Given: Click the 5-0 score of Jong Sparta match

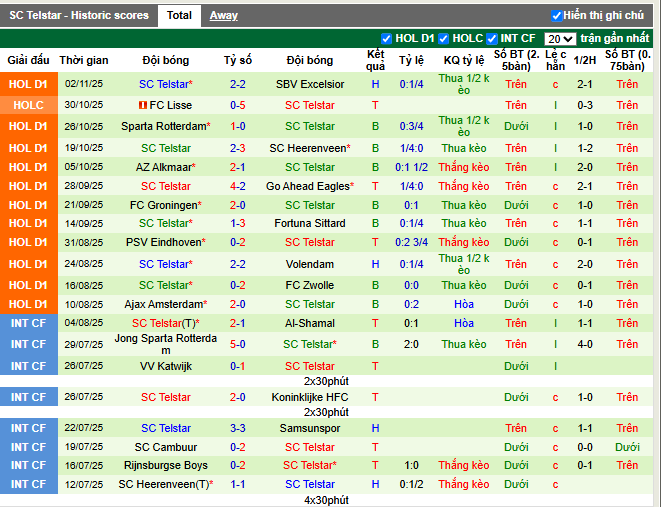Looking at the screenshot, I should coord(238,344).
